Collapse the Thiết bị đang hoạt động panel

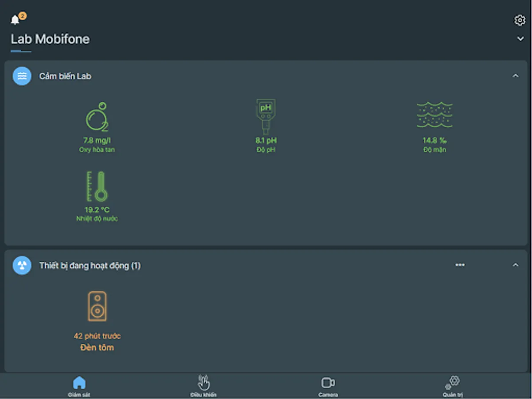[515, 265]
